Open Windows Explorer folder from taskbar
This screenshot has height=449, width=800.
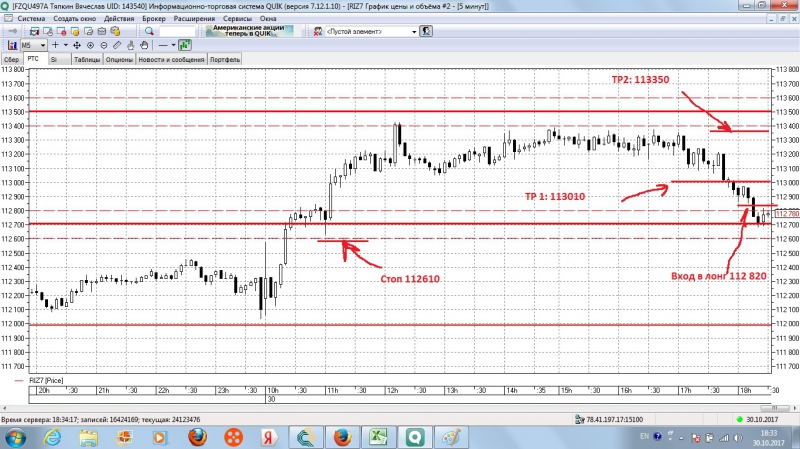tap(88, 437)
